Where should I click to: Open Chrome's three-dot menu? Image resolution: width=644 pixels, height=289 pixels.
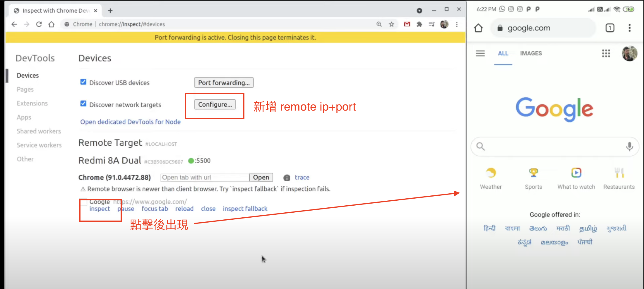(x=457, y=24)
